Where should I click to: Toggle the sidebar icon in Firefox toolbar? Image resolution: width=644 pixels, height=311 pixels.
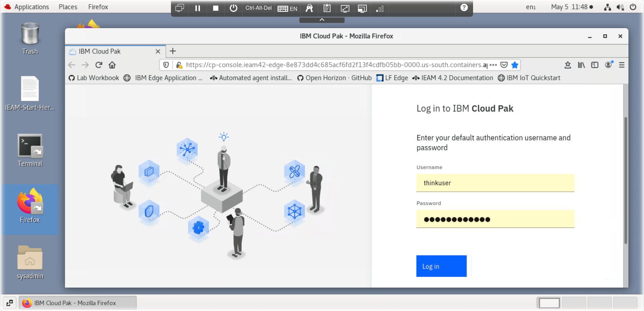click(x=595, y=65)
